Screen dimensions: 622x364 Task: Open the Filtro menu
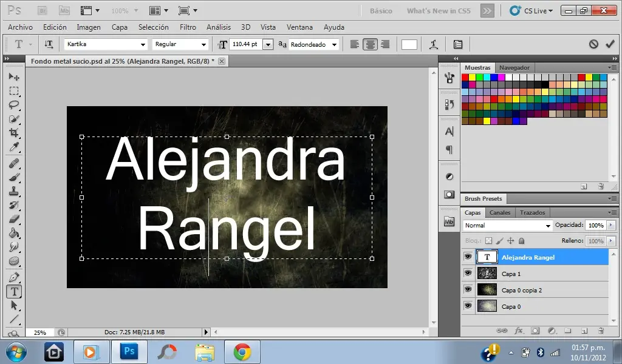(188, 27)
